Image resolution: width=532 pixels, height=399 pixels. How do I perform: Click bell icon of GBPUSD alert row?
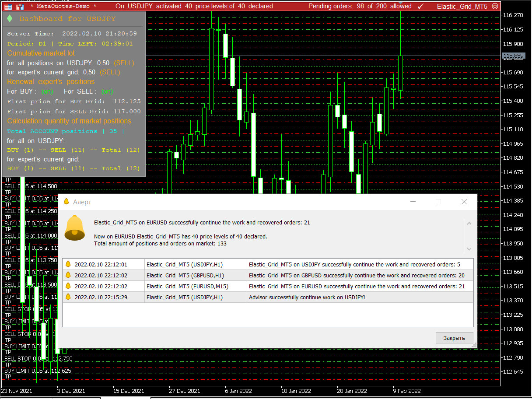tap(68, 275)
